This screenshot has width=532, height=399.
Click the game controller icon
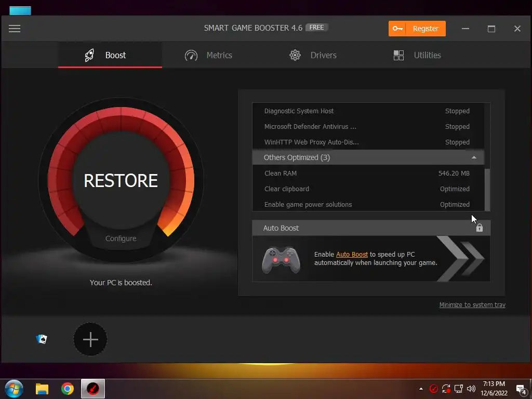click(x=281, y=260)
